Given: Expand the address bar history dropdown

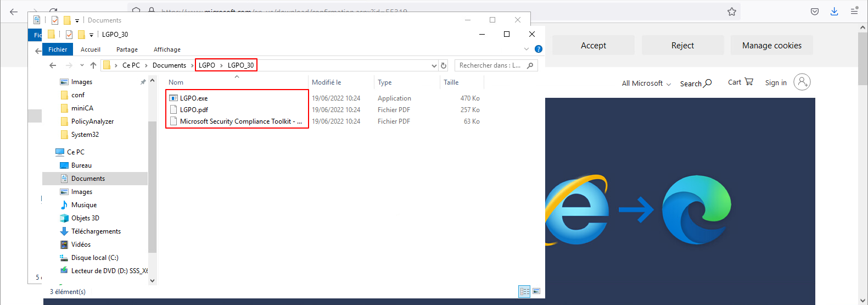Looking at the screenshot, I should coord(434,65).
